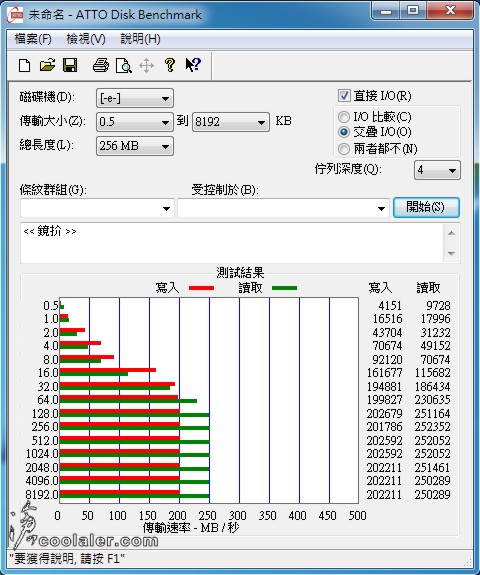Screen dimensions: 480x575
Task: Click the ATTO application icon in title bar
Action: click(x=16, y=15)
